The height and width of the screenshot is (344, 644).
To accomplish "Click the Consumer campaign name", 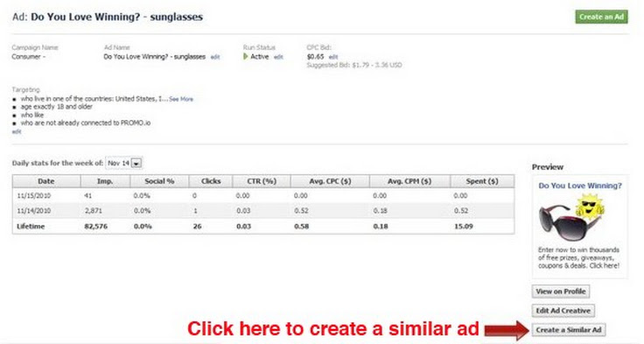I will 28,57.
